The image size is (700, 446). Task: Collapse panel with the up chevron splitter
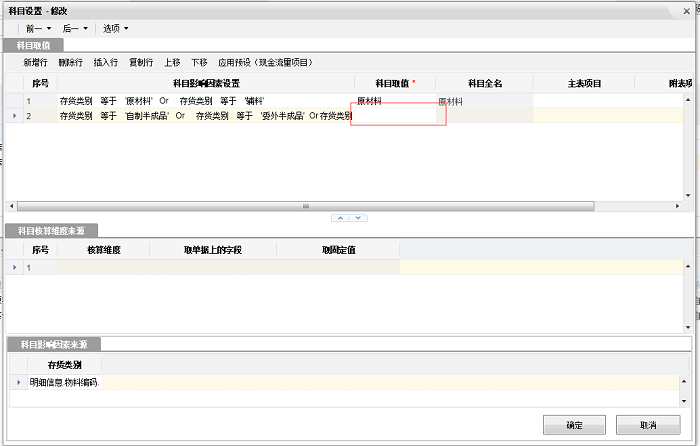(340, 217)
